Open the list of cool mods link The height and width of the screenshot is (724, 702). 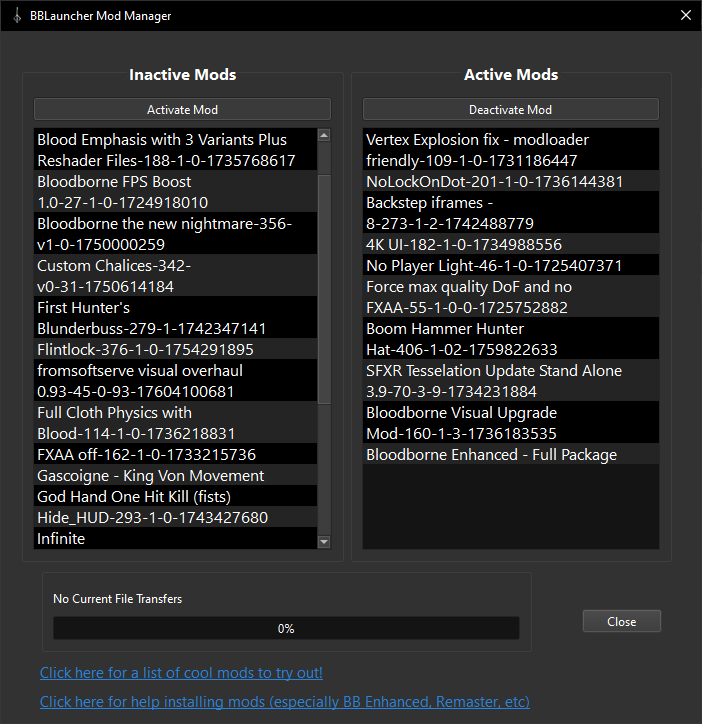click(x=181, y=673)
